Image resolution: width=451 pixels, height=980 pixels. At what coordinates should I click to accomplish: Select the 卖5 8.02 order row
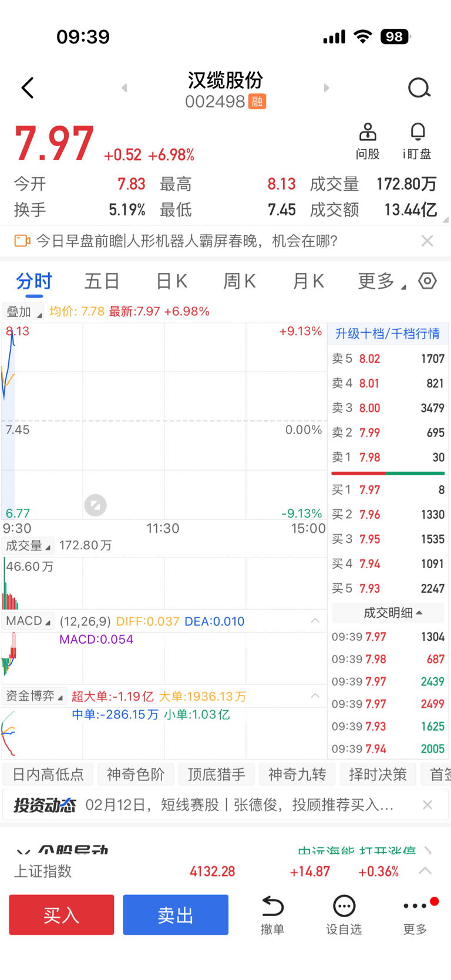click(388, 359)
